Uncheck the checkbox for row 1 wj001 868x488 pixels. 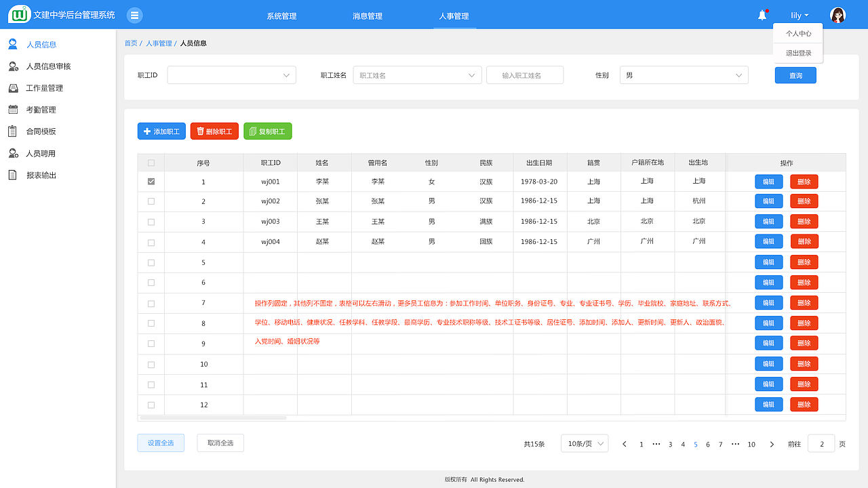pos(151,182)
